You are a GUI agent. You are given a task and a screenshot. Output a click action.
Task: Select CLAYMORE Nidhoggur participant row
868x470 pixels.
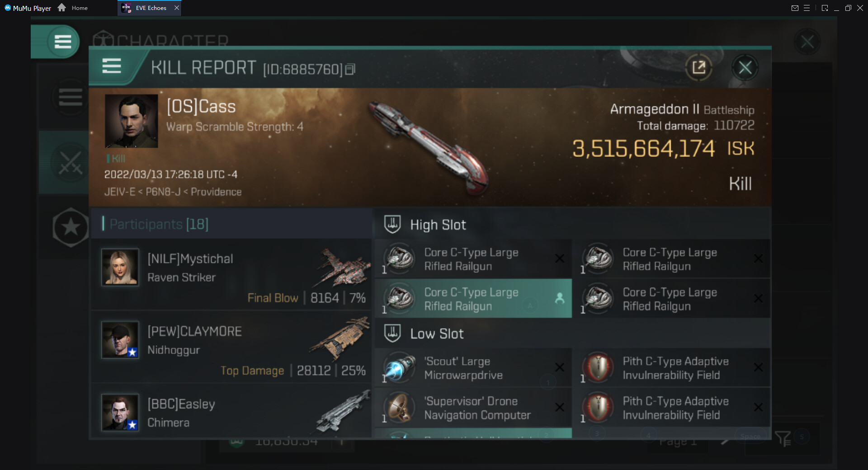point(231,347)
